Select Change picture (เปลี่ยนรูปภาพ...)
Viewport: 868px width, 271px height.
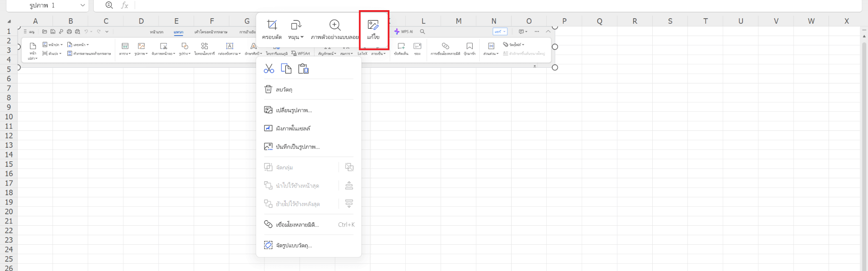[294, 110]
